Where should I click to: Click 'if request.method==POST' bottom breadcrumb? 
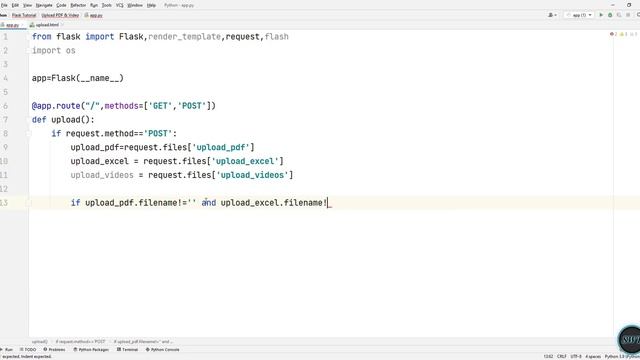click(80, 342)
